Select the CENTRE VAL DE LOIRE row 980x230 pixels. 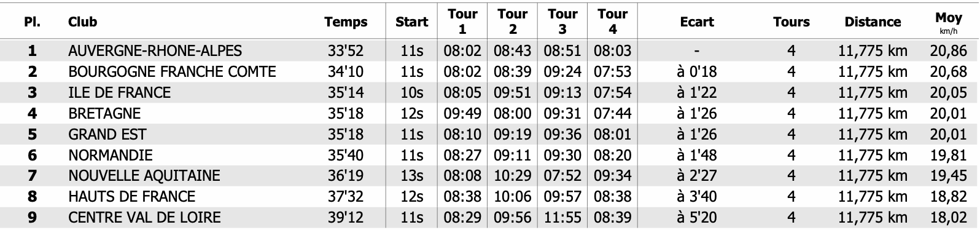pos(489,218)
